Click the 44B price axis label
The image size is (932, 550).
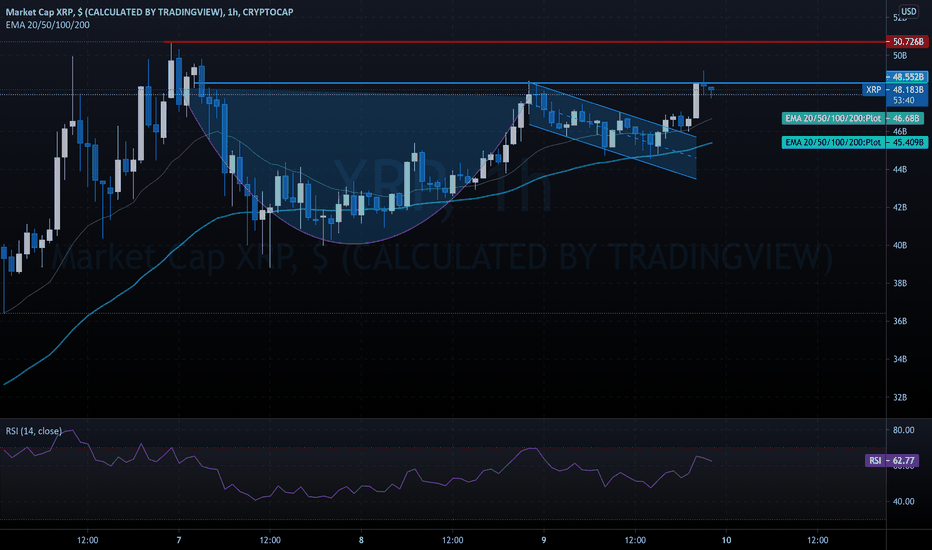coord(900,169)
